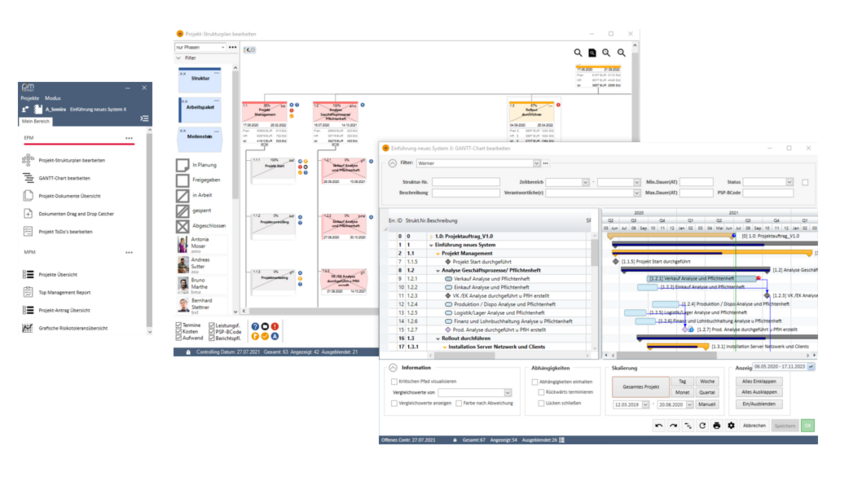Click the magnifier search icon in Strukturplan
The height and width of the screenshot is (480, 853).
[579, 53]
